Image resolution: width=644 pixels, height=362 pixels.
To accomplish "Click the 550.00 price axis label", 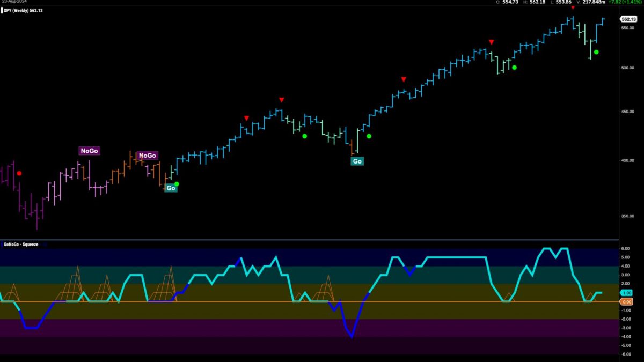I will [x=627, y=27].
